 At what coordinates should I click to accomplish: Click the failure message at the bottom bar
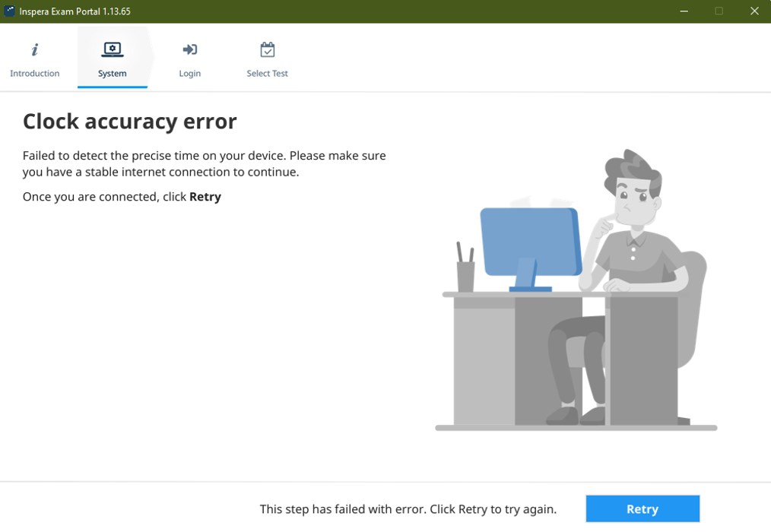408,508
